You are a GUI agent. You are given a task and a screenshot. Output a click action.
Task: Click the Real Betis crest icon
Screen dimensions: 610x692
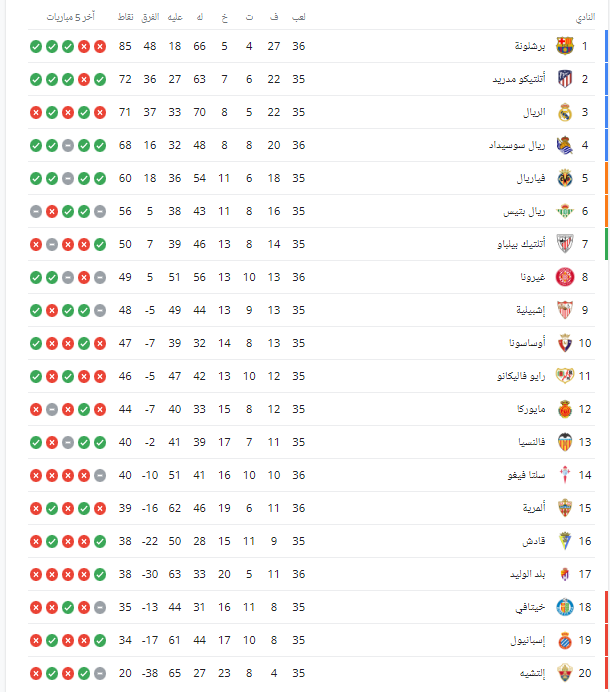[565, 211]
